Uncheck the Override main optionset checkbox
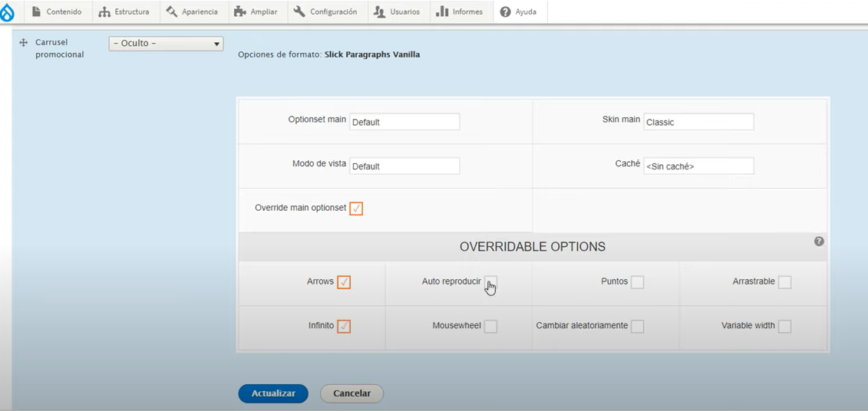Screen dimensions: 868x411 click(x=356, y=209)
